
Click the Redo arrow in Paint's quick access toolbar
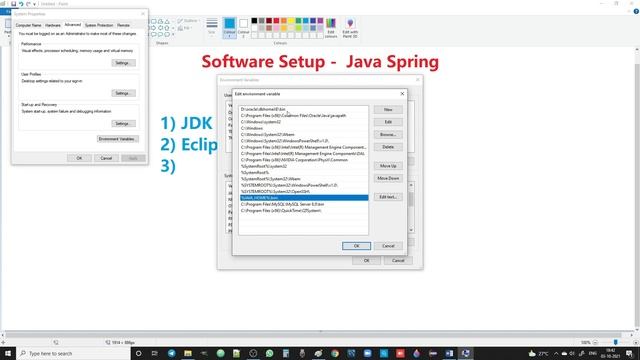(x=28, y=4)
